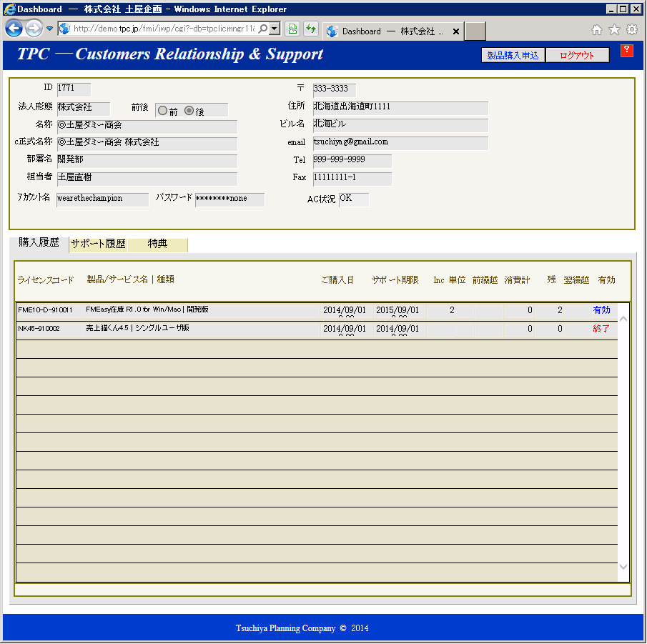Viewport: 647px width, 644px height.
Task: Click support expiry date 2014/09/01
Action: click(397, 329)
